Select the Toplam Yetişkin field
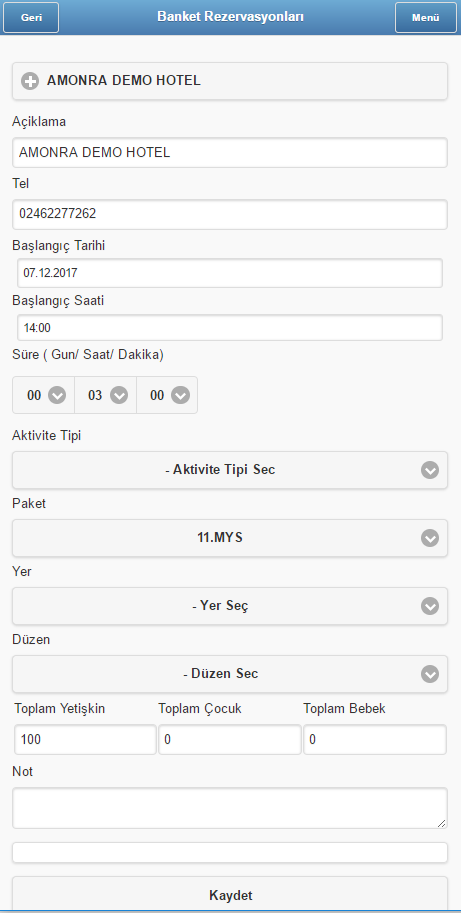The height and width of the screenshot is (913, 461). (x=86, y=739)
